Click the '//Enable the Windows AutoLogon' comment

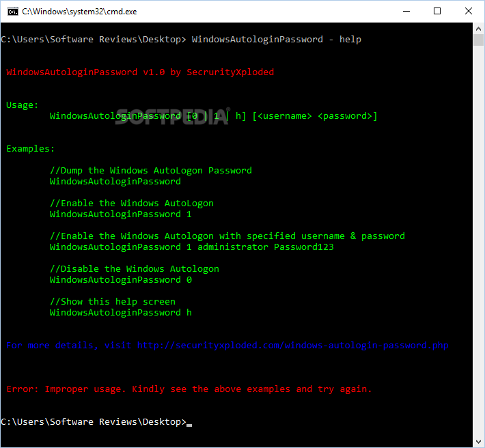(131, 204)
